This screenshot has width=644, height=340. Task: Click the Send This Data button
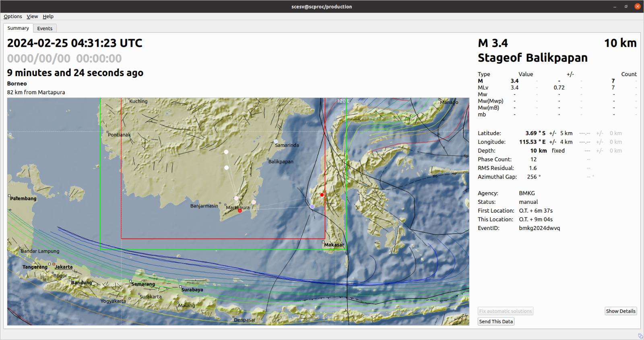click(496, 321)
